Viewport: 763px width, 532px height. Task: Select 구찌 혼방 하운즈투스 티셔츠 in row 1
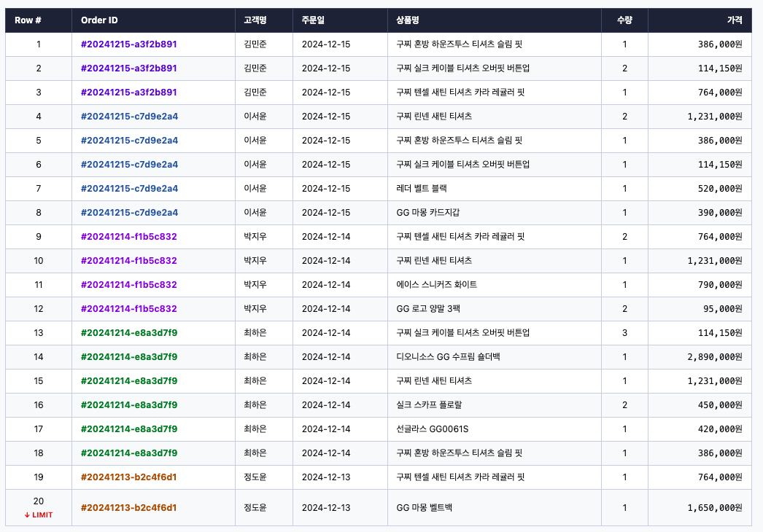459,44
